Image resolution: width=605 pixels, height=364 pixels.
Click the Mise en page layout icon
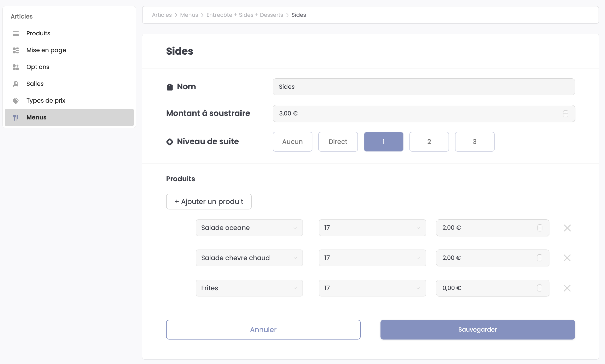pos(16,50)
